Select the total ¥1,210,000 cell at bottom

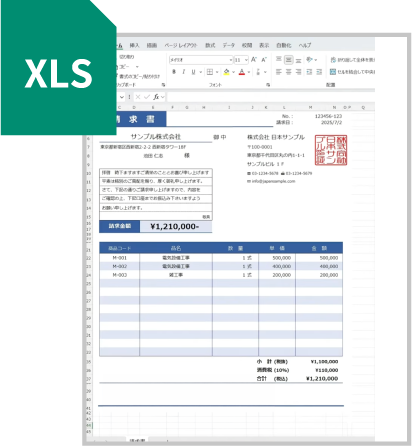pyautogui.click(x=322, y=379)
